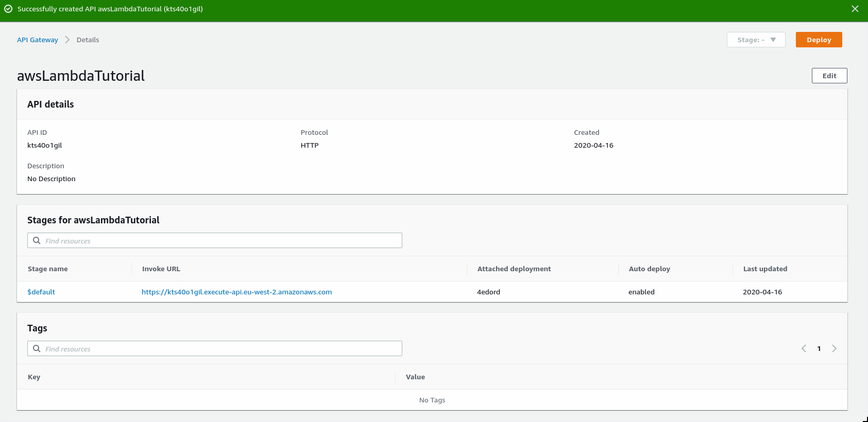The height and width of the screenshot is (422, 868).
Task: Open the $default stage link
Action: click(x=41, y=292)
